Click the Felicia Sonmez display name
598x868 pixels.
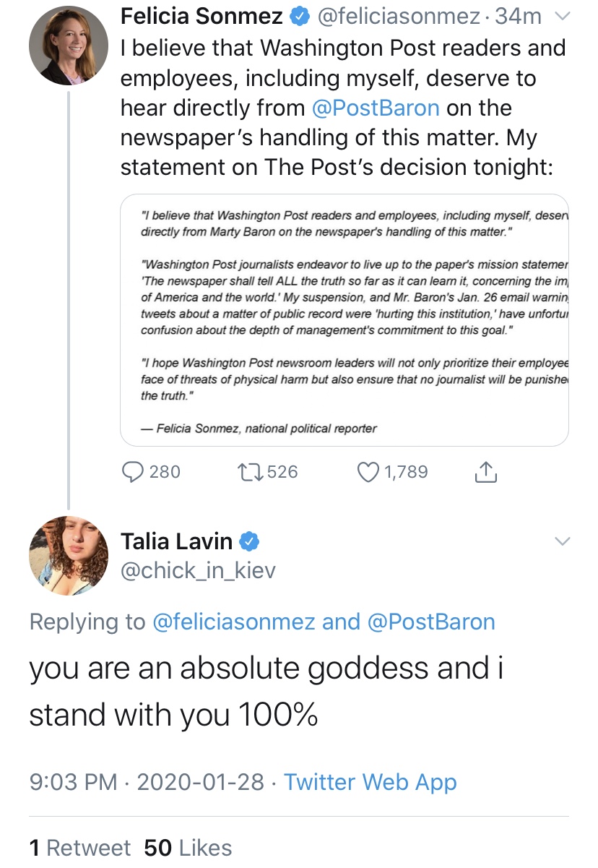pyautogui.click(x=201, y=17)
